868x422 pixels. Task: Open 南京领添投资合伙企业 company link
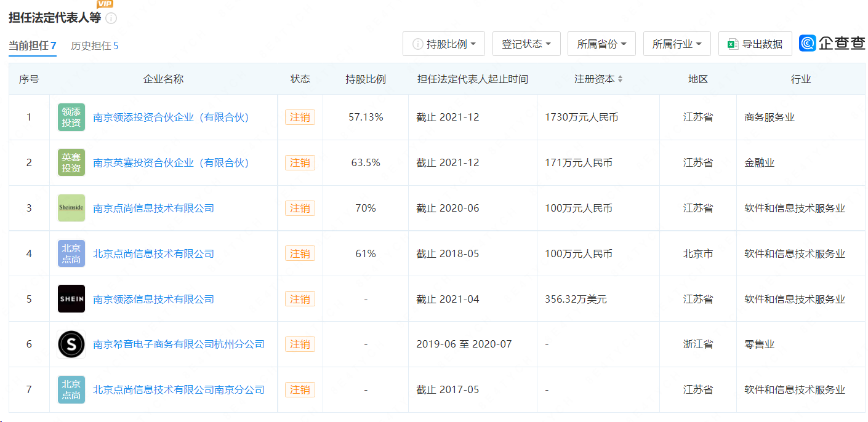coord(171,117)
